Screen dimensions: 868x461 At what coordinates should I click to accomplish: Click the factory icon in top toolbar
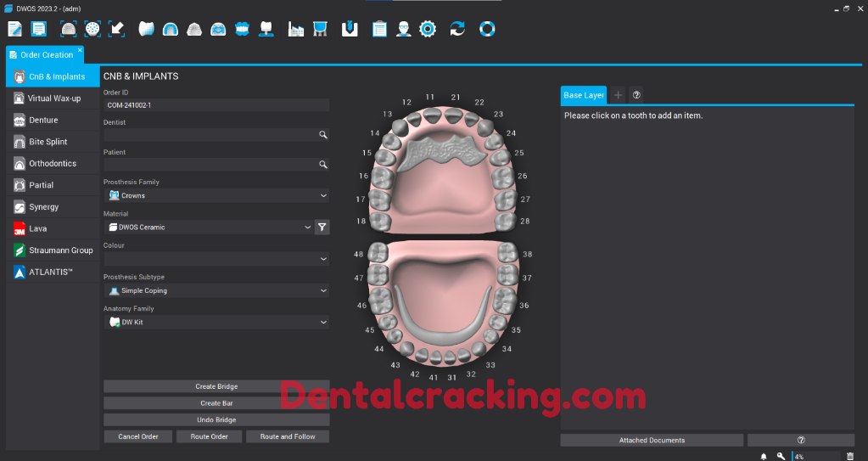(296, 29)
